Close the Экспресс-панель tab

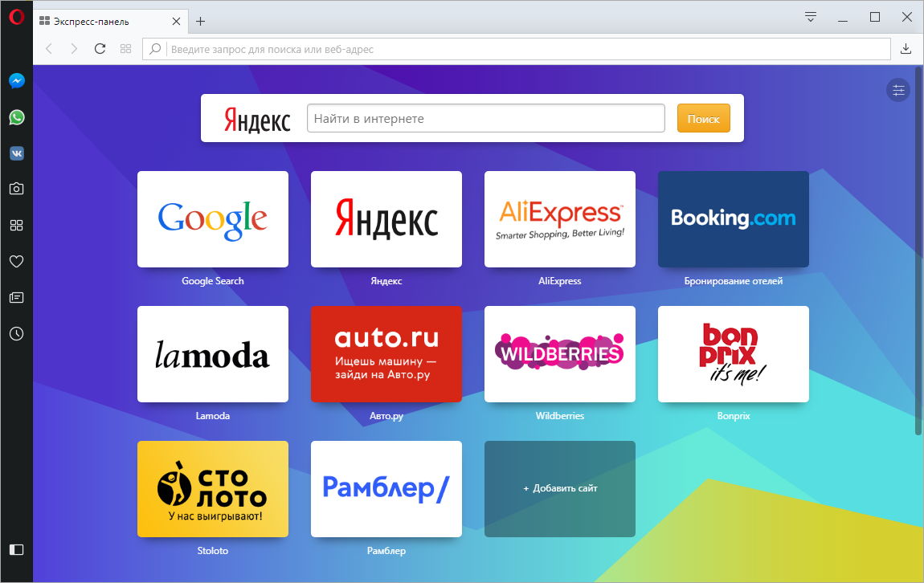click(x=176, y=21)
